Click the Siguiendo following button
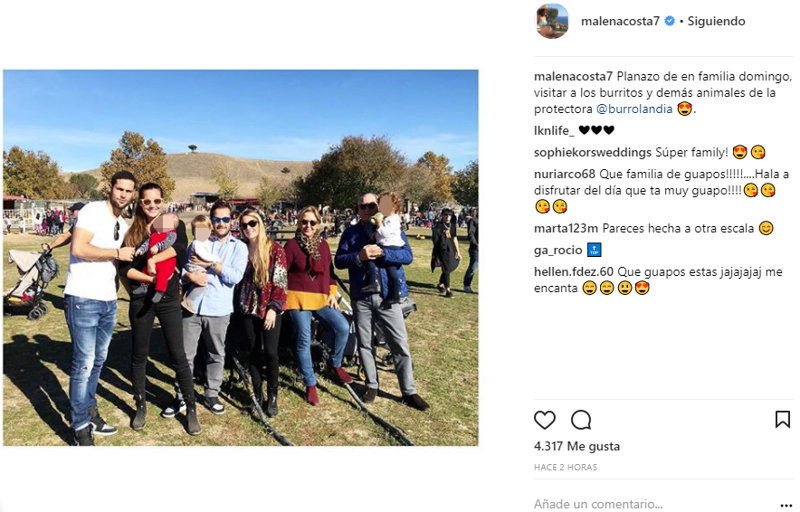 pyautogui.click(x=716, y=21)
